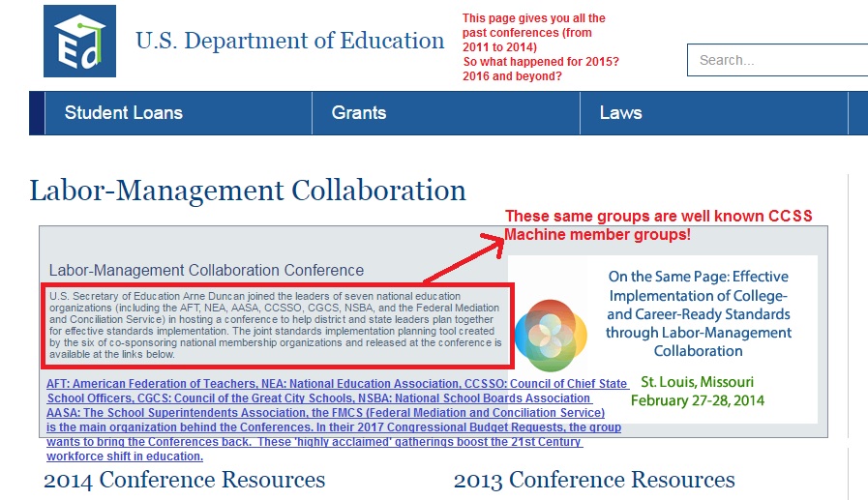The width and height of the screenshot is (868, 500).
Task: Open the U.S. Department of Education home title
Action: click(289, 41)
